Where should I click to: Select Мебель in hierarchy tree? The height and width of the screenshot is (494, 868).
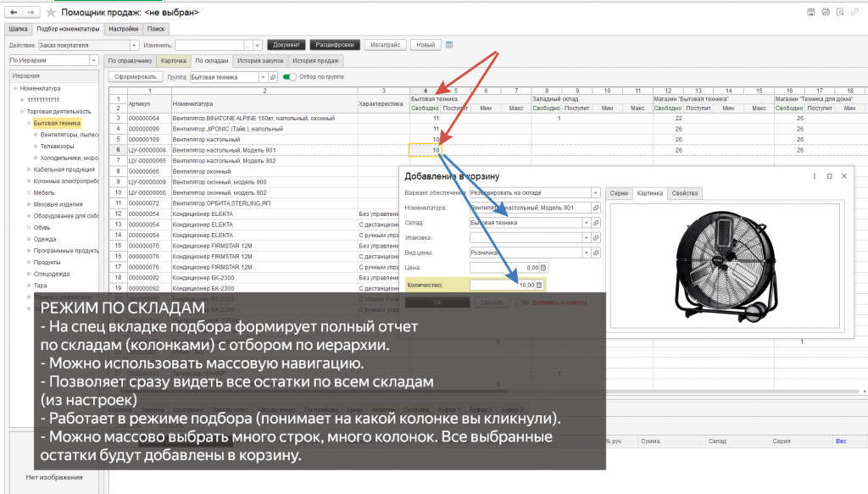(44, 193)
